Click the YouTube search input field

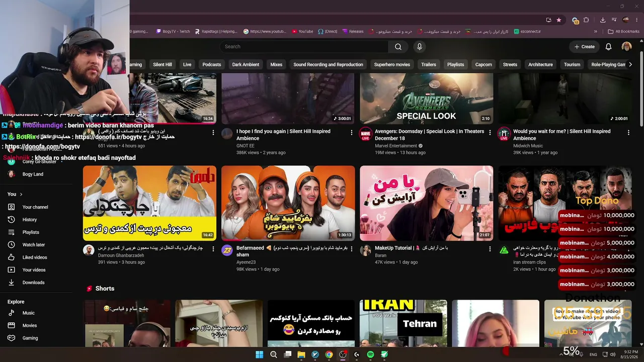(304, 47)
